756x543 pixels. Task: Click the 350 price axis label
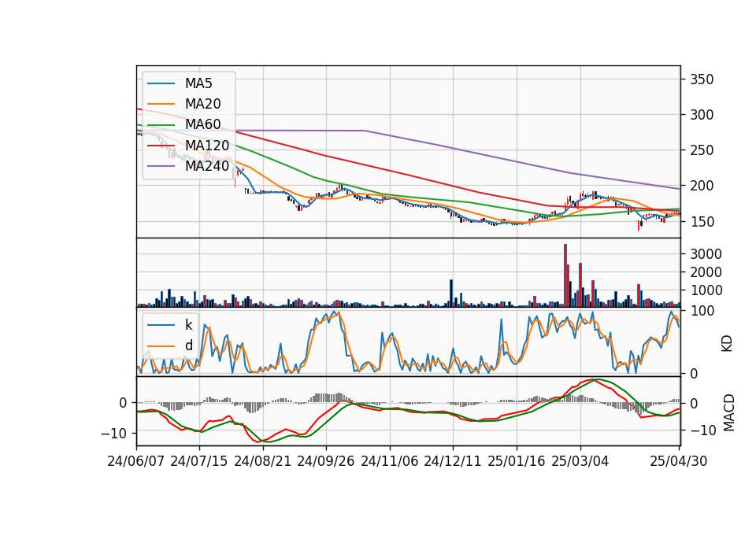(x=702, y=79)
